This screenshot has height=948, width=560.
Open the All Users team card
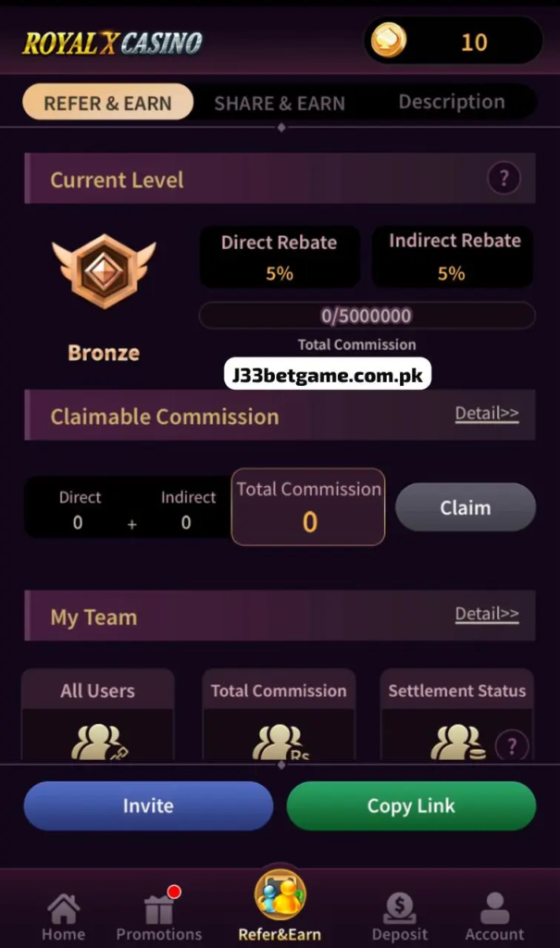pyautogui.click(x=98, y=715)
